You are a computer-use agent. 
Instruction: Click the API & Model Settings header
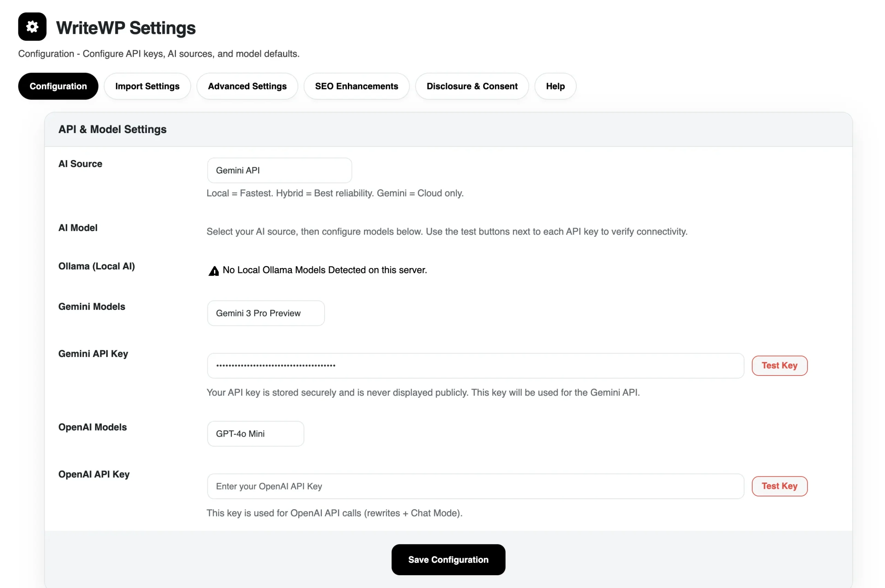[x=112, y=129]
